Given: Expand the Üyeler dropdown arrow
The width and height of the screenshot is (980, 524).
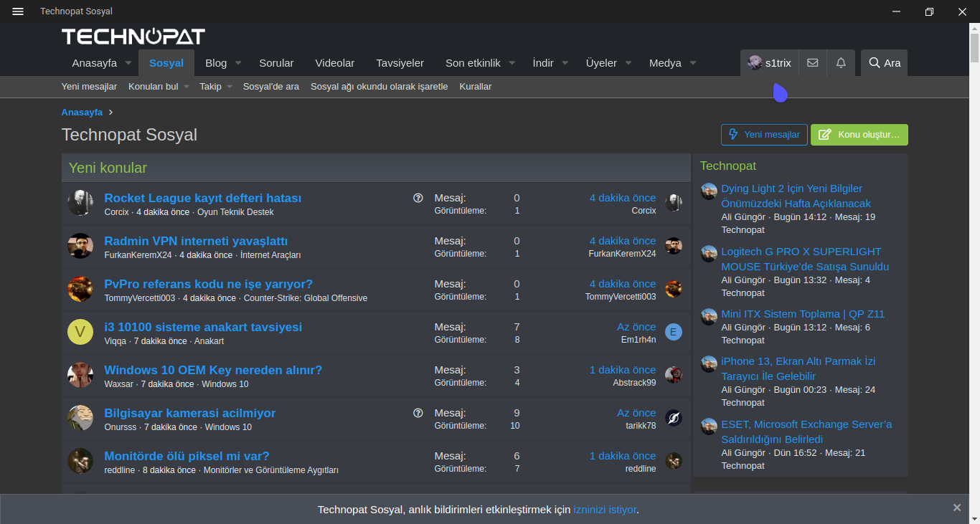Looking at the screenshot, I should [x=628, y=63].
